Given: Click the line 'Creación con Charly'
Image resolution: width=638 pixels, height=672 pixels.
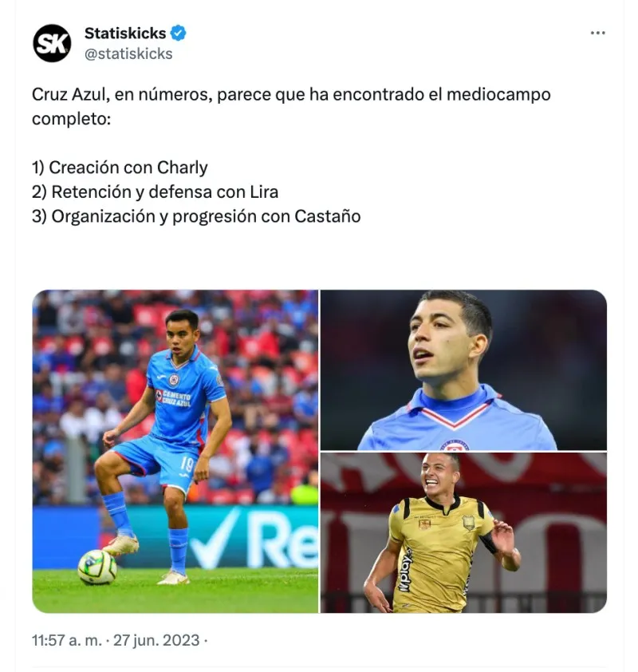Looking at the screenshot, I should pyautogui.click(x=120, y=168).
